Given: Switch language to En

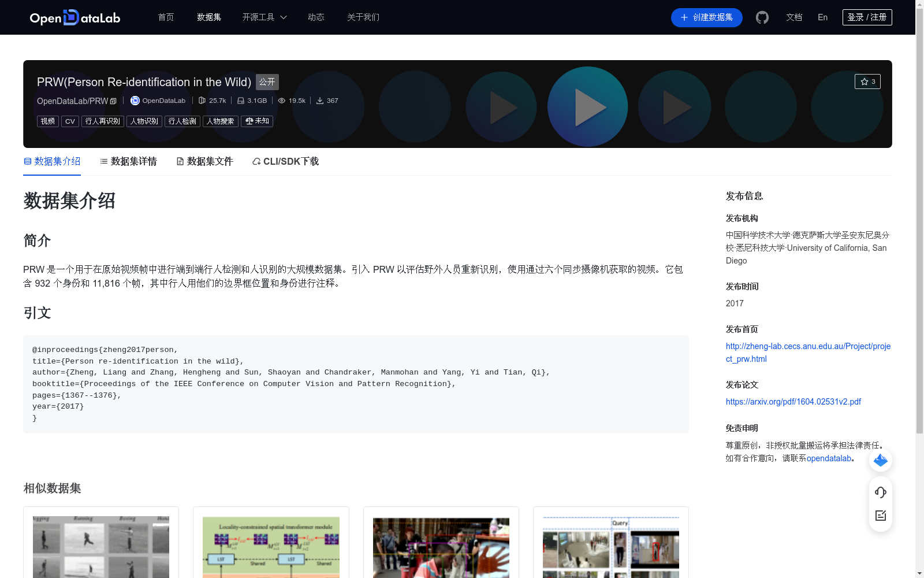Looking at the screenshot, I should [x=822, y=17].
